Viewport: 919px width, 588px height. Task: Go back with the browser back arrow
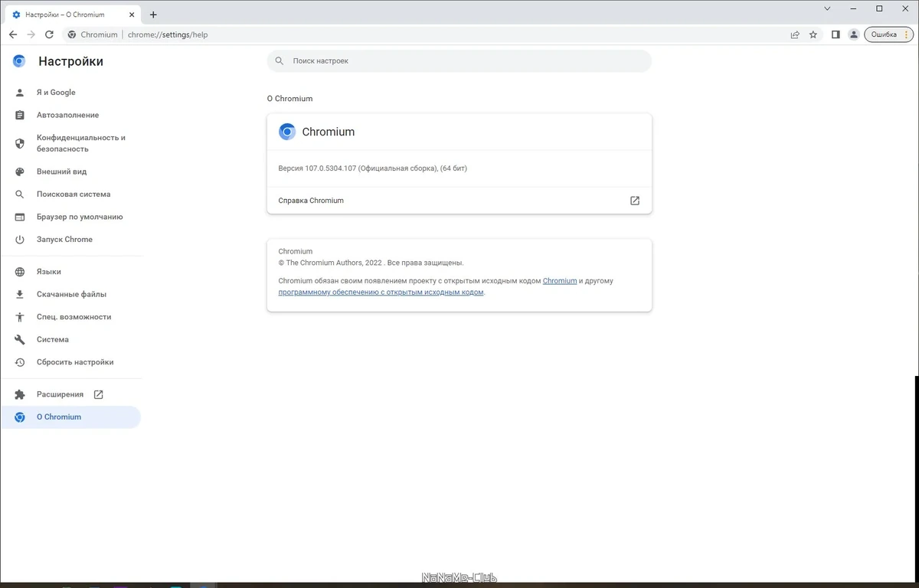13,34
